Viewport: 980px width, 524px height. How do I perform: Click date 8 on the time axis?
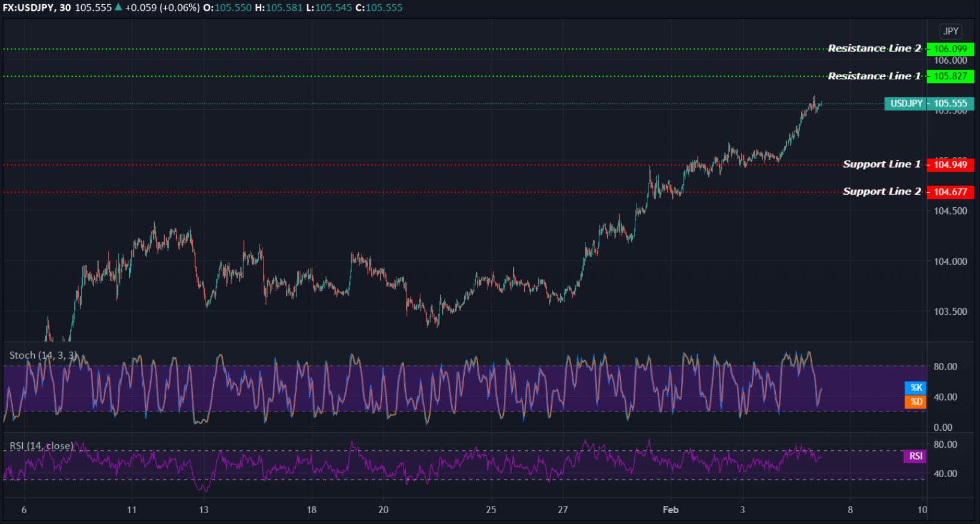850,510
